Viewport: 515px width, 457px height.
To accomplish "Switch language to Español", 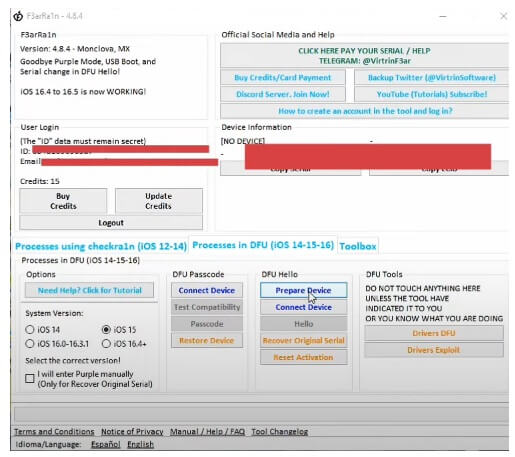I will tap(105, 444).
